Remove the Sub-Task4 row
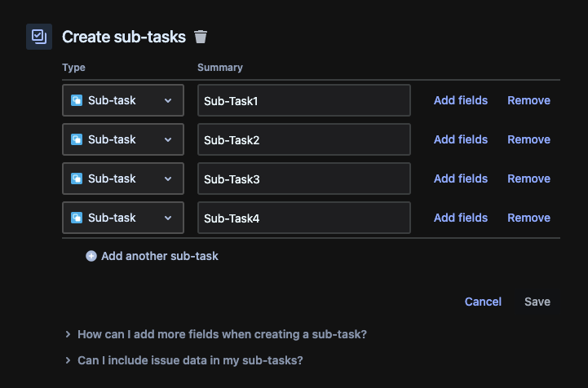This screenshot has height=388, width=588. pyautogui.click(x=528, y=218)
